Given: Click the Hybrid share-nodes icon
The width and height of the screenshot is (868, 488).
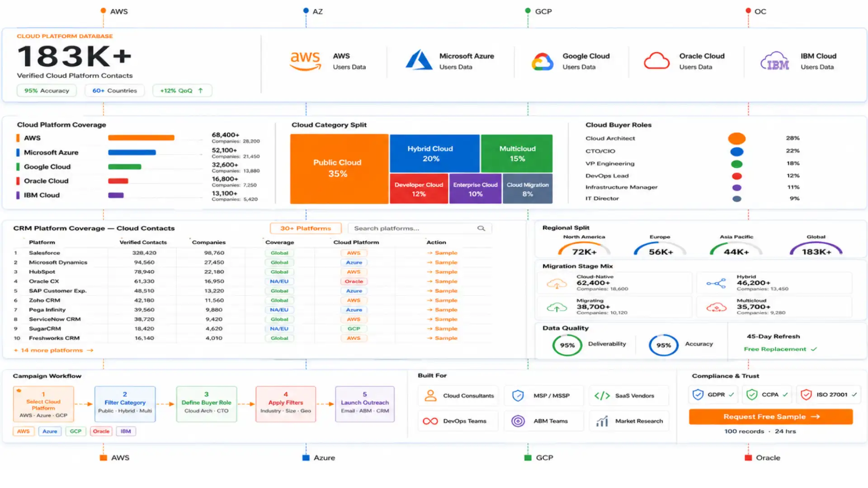Looking at the screenshot, I should point(716,283).
